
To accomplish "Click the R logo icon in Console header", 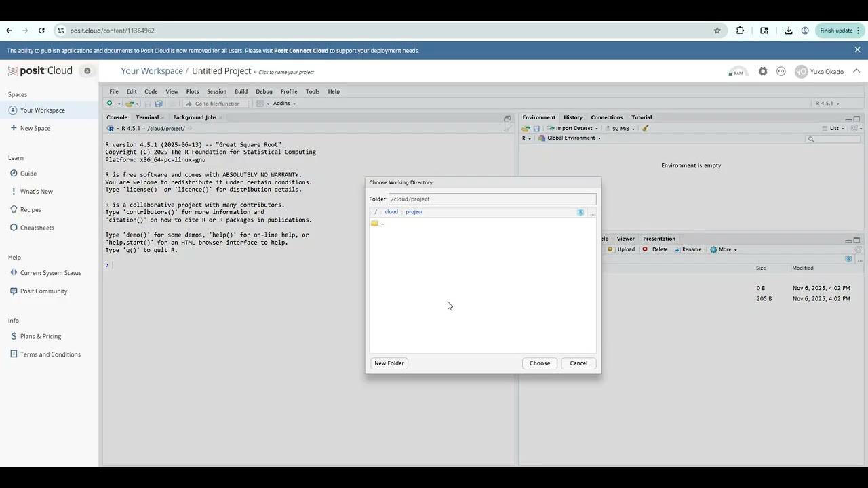I will click(x=111, y=129).
